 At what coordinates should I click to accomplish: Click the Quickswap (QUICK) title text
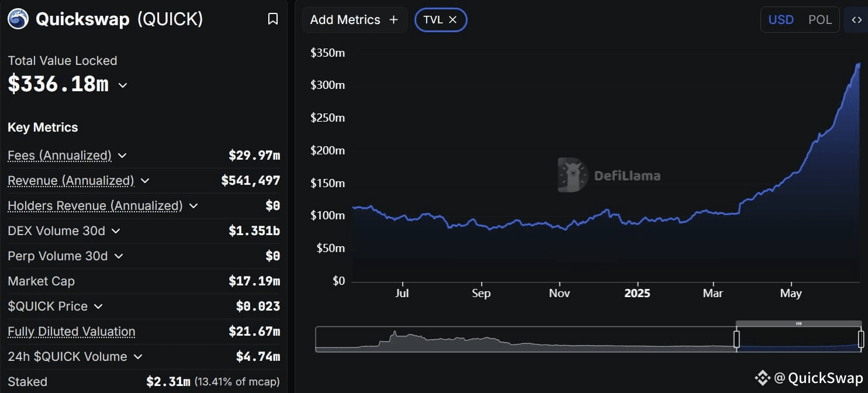pos(119,19)
